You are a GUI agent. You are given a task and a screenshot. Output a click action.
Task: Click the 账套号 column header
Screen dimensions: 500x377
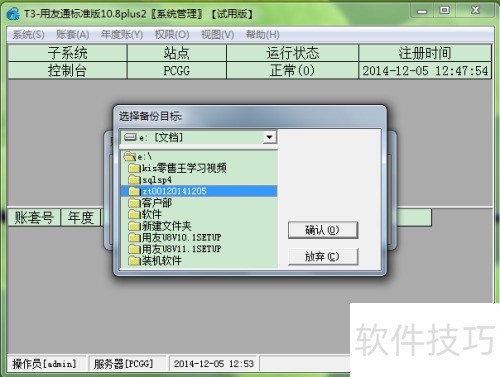coord(34,218)
